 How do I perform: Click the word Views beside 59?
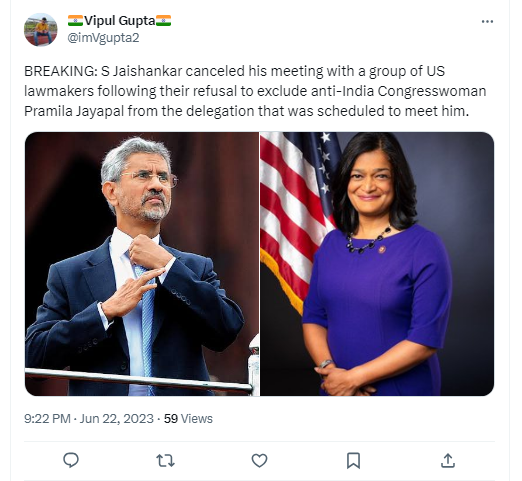coord(197,419)
